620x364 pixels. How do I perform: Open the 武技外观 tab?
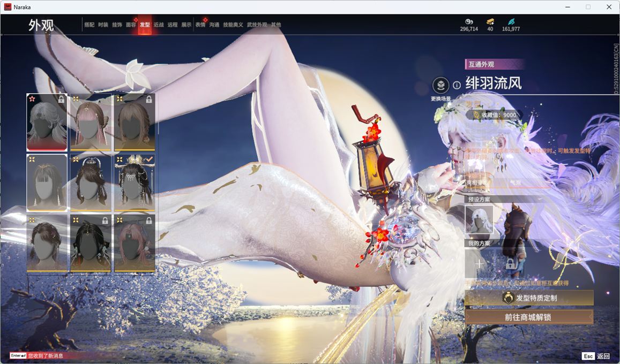tap(257, 25)
